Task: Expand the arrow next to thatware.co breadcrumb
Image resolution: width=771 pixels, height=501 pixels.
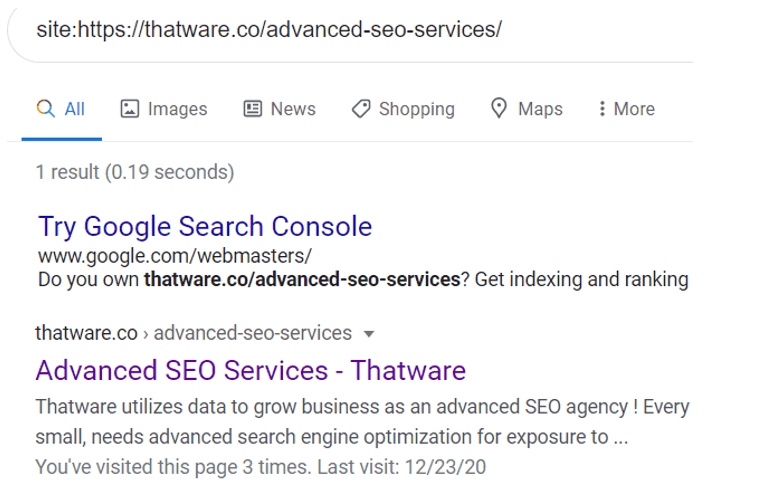Action: tap(369, 333)
